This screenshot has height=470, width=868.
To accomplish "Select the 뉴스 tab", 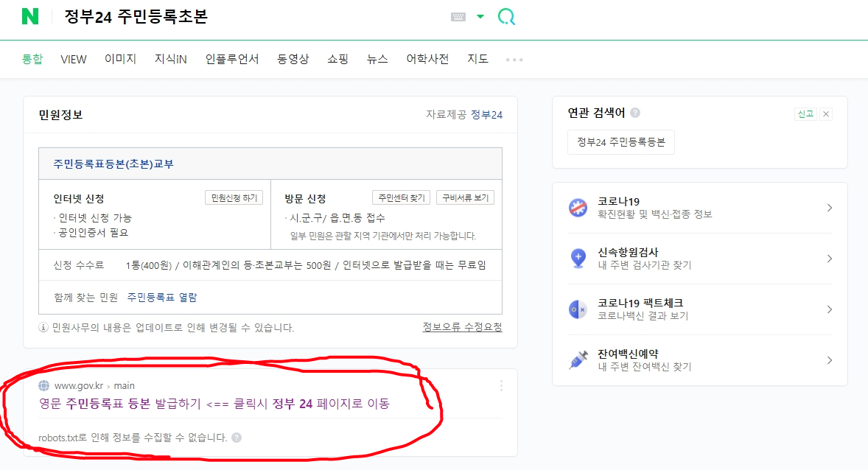I will [377, 59].
